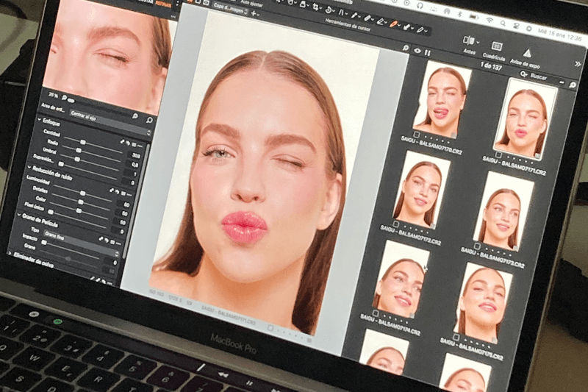Open Enfoque presets menu icon
Screen dimensions: 588x392
tap(134, 144)
